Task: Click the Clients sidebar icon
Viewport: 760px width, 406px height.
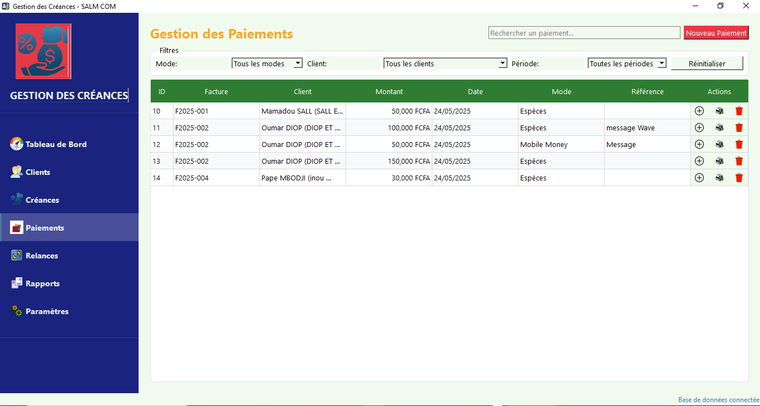Action: pyautogui.click(x=16, y=172)
